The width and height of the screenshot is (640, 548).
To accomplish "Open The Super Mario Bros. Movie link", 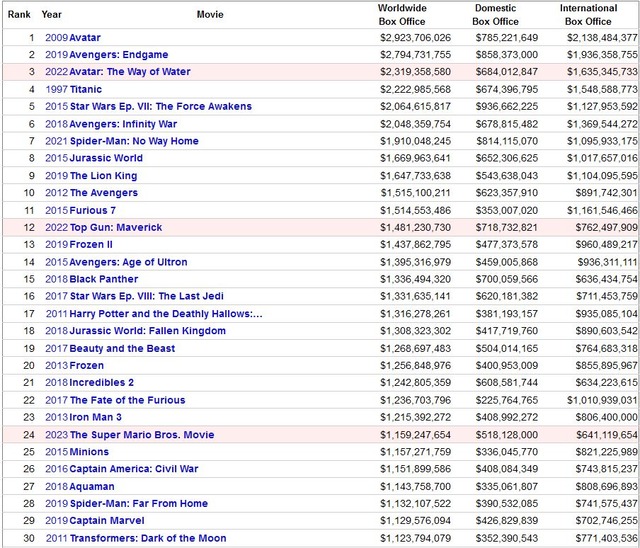I will point(142,435).
